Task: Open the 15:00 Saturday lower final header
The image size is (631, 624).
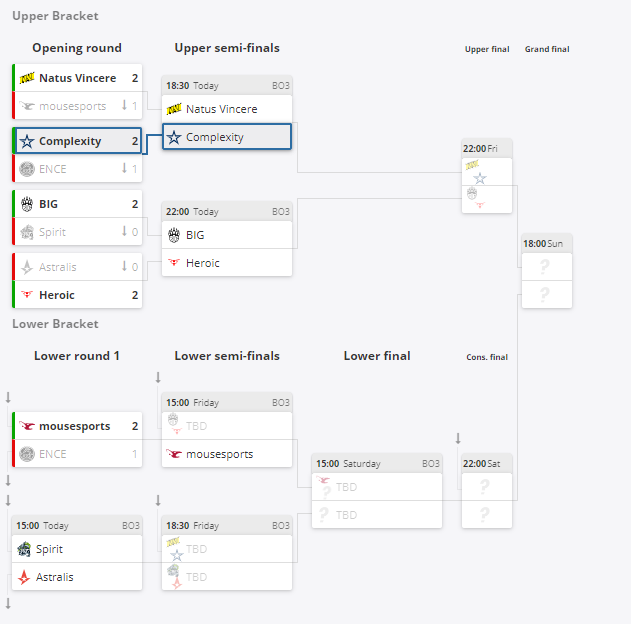Action: point(377,464)
